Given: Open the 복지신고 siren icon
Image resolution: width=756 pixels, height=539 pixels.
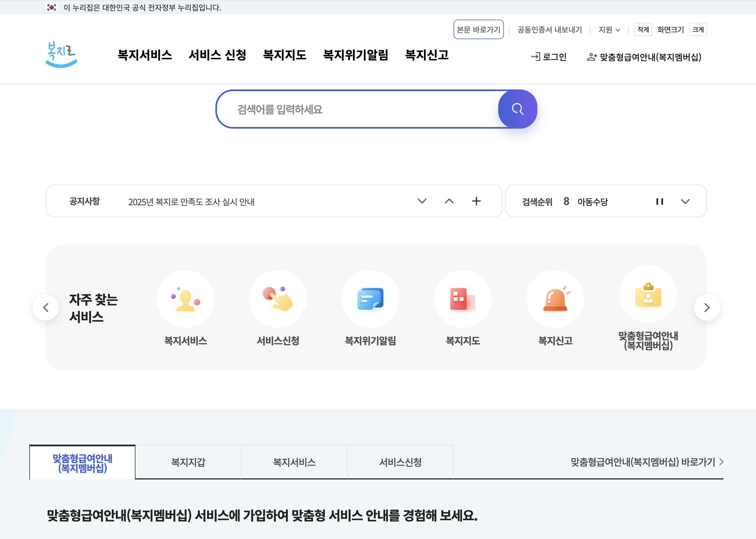Looking at the screenshot, I should pyautogui.click(x=555, y=299).
